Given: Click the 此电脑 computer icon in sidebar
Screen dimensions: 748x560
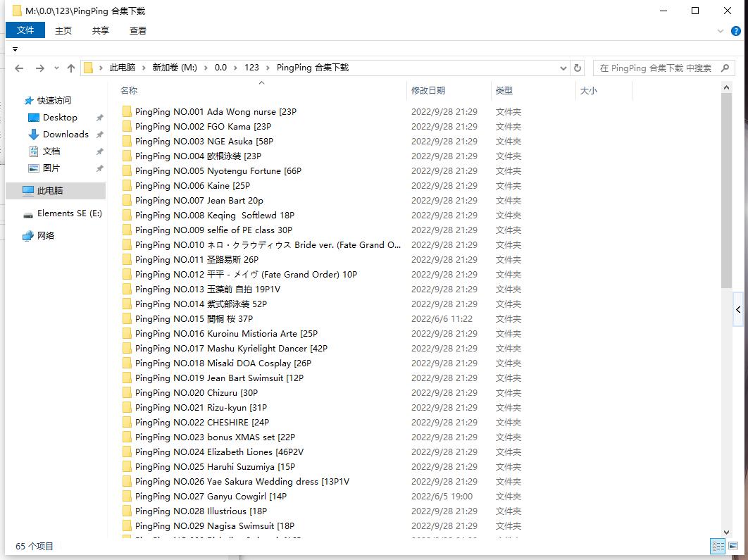Looking at the screenshot, I should [x=28, y=190].
